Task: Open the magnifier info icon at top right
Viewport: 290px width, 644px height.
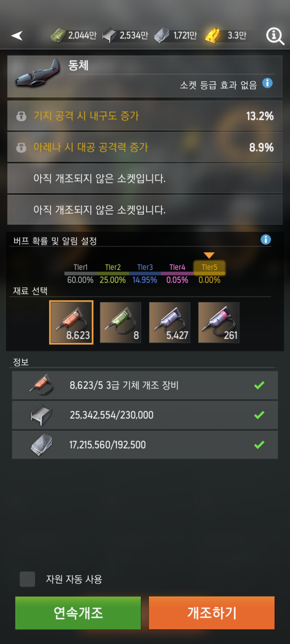Action: click(x=275, y=36)
